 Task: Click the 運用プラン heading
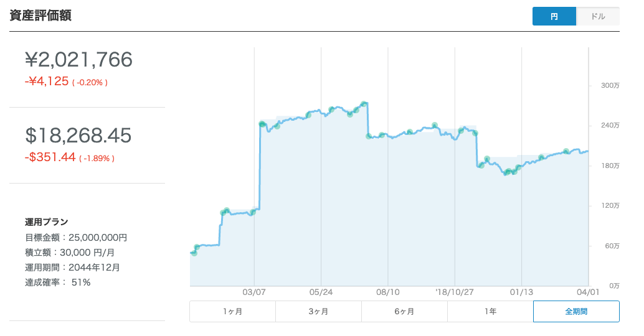(x=47, y=222)
